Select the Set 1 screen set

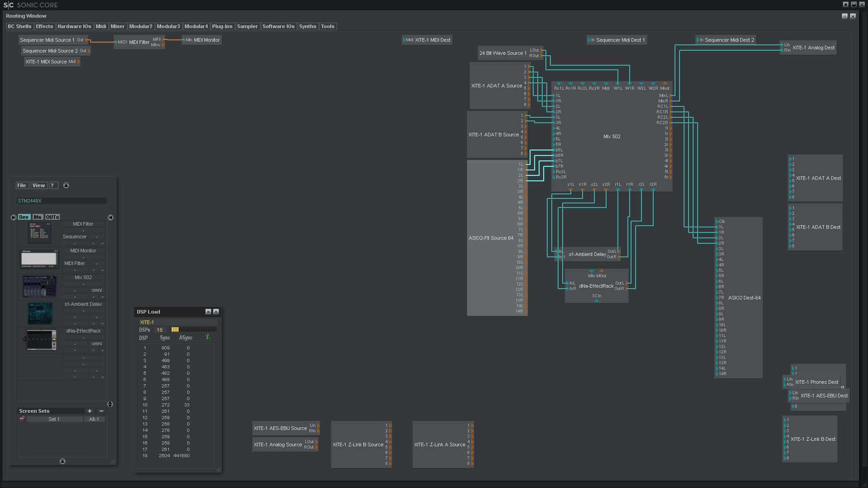54,419
